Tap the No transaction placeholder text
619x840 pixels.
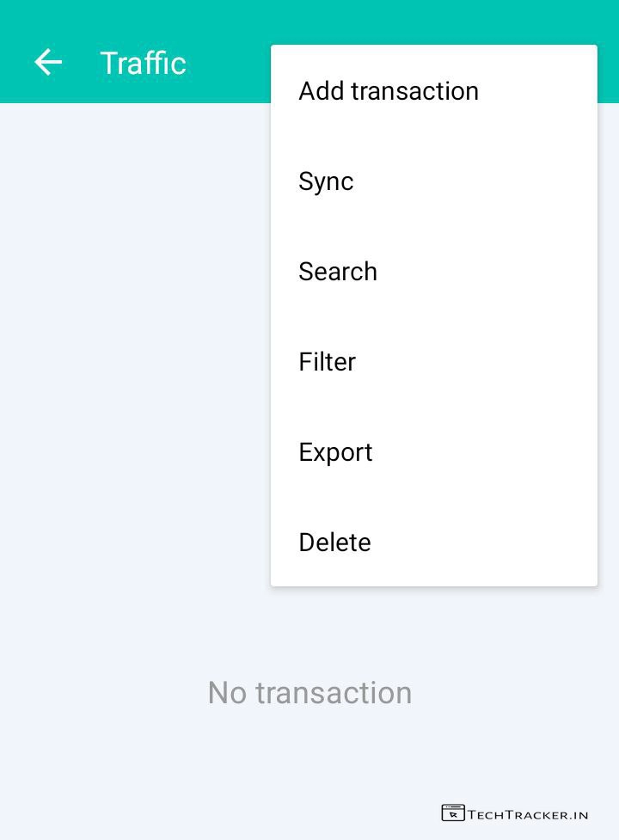pyautogui.click(x=309, y=693)
